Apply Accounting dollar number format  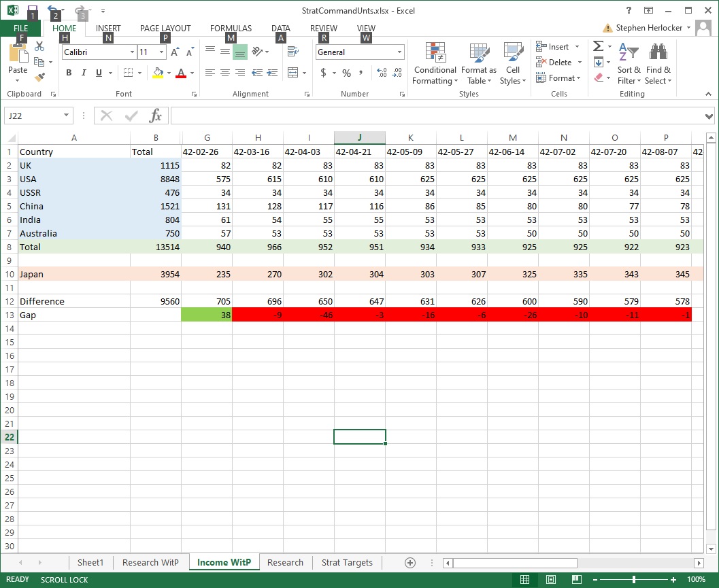(323, 73)
